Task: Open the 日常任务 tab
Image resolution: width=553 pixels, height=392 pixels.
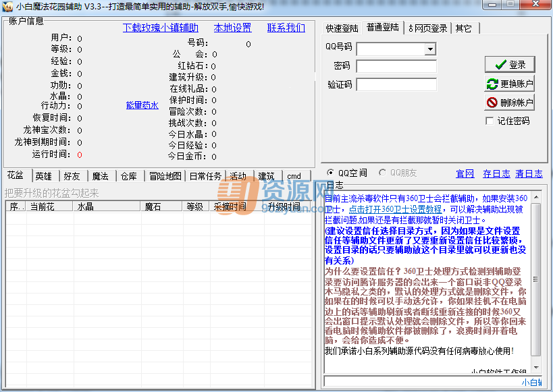Action: tap(205, 176)
